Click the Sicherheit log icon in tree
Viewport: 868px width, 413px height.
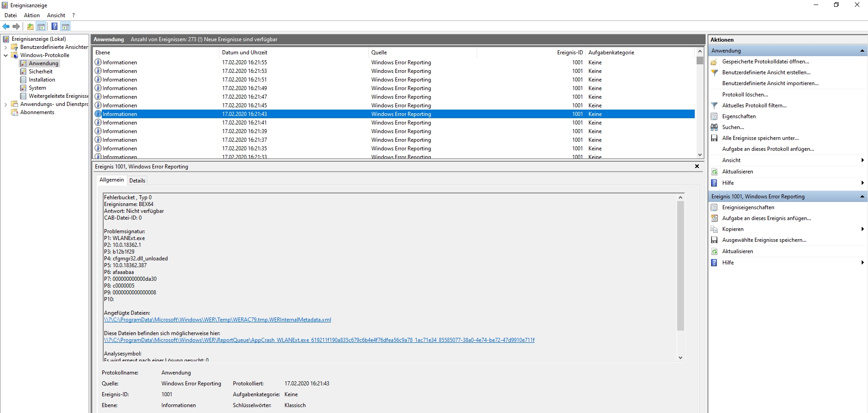(x=24, y=72)
